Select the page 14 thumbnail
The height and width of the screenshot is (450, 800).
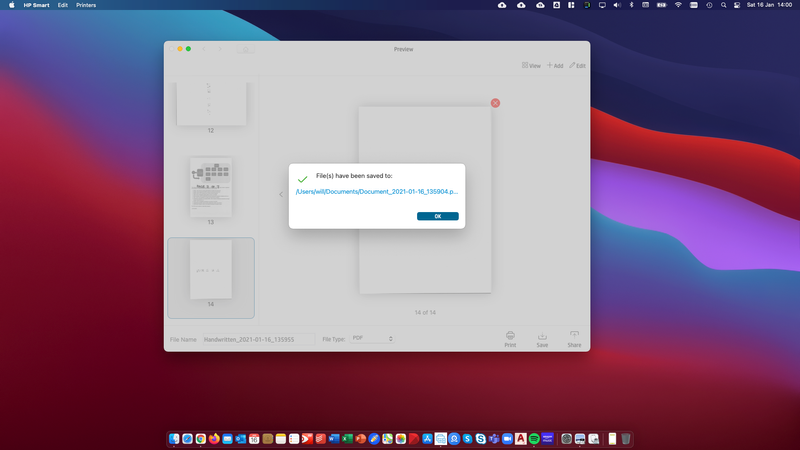click(211, 270)
